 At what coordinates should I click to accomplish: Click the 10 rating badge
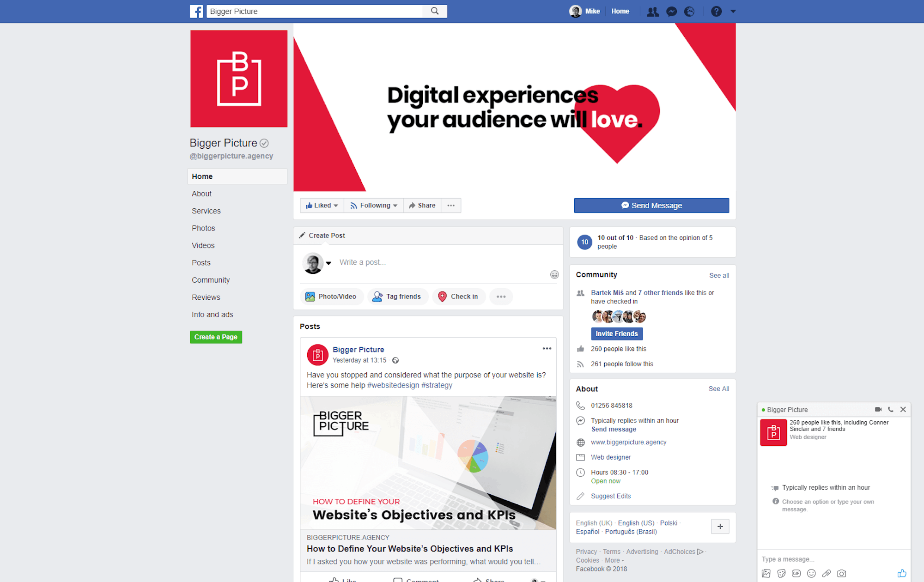point(584,242)
